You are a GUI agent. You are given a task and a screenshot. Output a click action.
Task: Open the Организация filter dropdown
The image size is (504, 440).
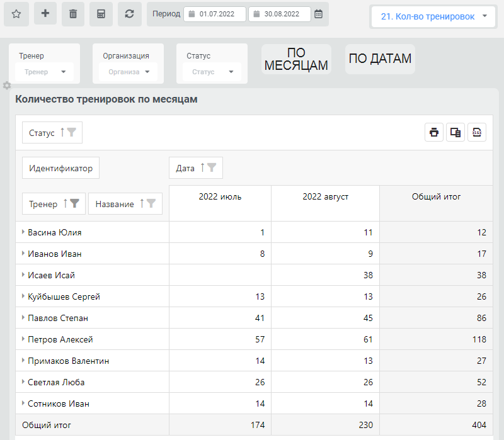click(129, 72)
